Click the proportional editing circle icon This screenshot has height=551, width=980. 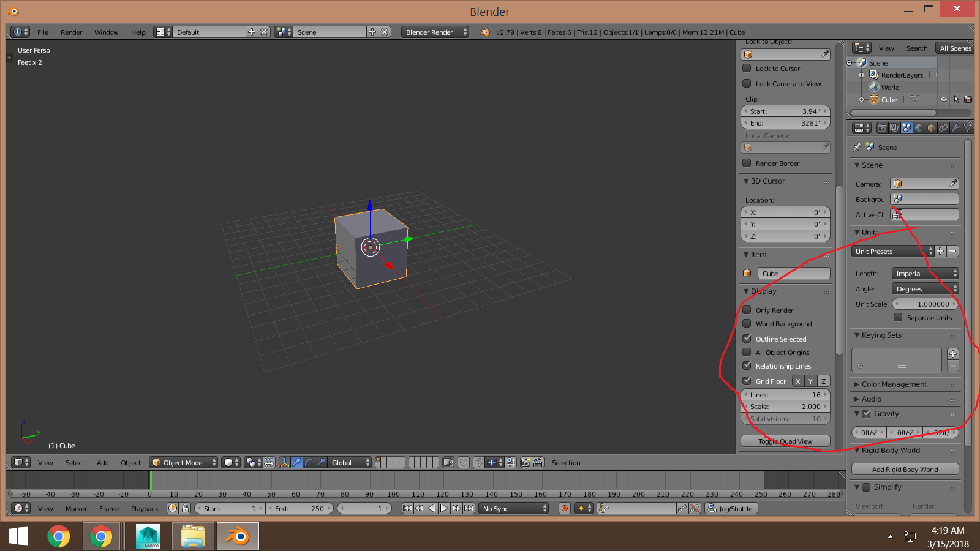[x=464, y=462]
